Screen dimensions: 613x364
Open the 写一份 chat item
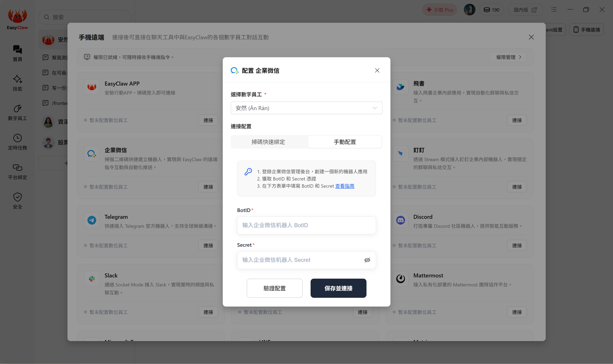point(55,88)
